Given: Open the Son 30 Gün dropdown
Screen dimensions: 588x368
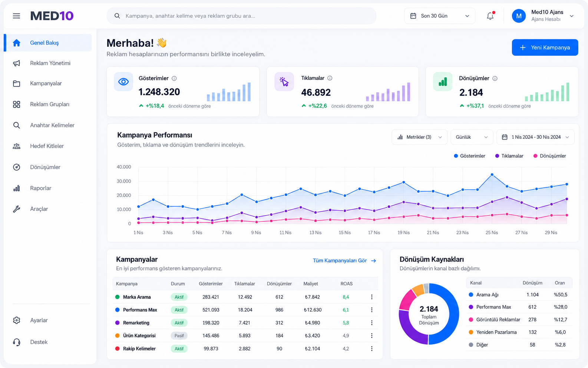Looking at the screenshot, I should (x=440, y=16).
